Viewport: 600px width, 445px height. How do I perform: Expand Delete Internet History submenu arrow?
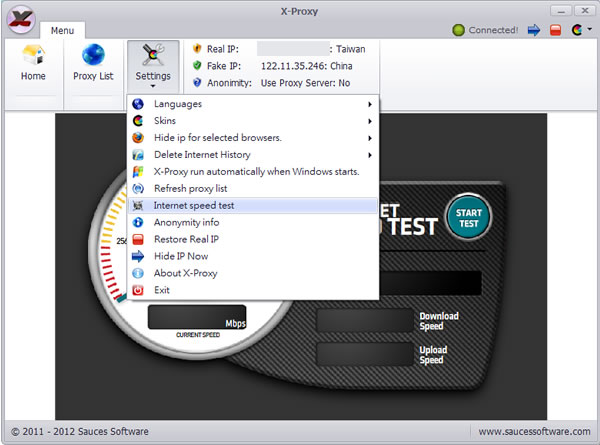[x=370, y=155]
